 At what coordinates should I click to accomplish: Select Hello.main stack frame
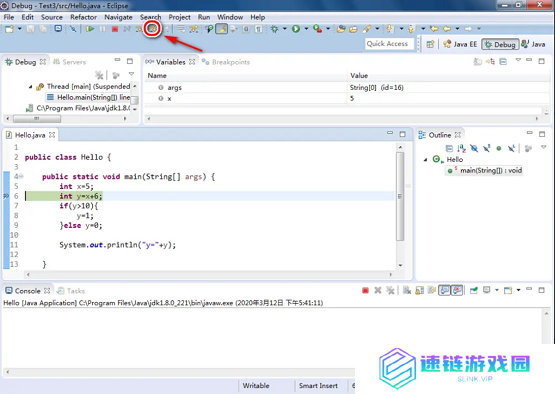[x=88, y=97]
